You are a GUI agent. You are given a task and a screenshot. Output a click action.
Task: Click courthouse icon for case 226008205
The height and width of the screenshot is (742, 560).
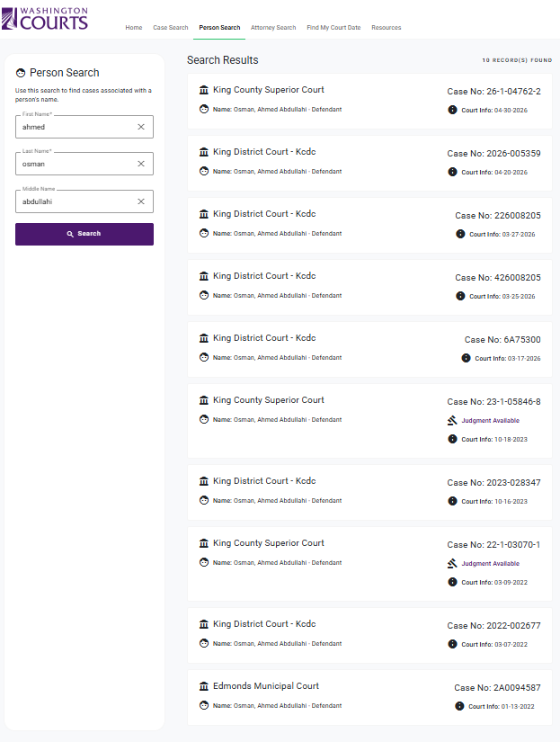pos(204,214)
